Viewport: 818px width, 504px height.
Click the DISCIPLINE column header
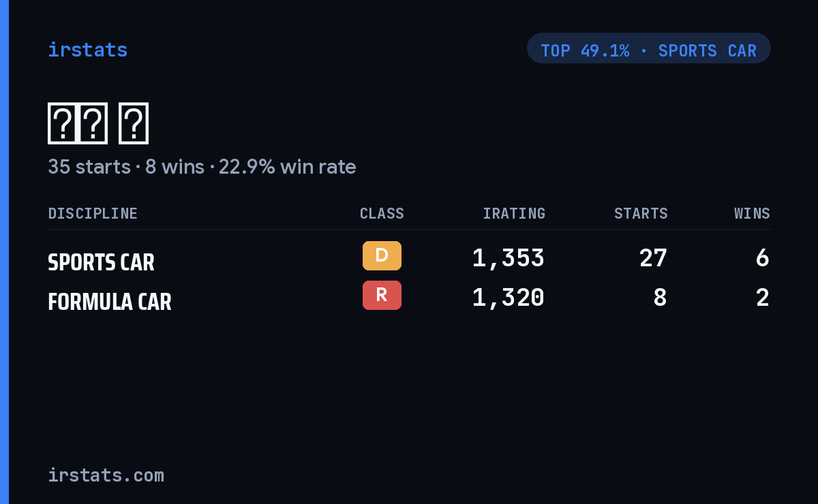(x=93, y=214)
